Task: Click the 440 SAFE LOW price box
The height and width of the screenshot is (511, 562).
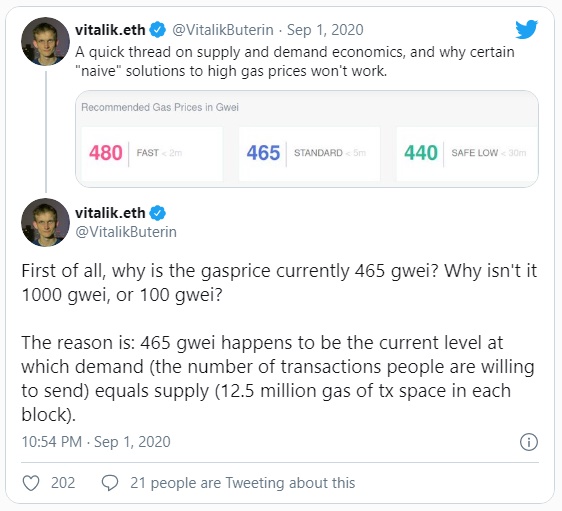Action: [x=467, y=154]
